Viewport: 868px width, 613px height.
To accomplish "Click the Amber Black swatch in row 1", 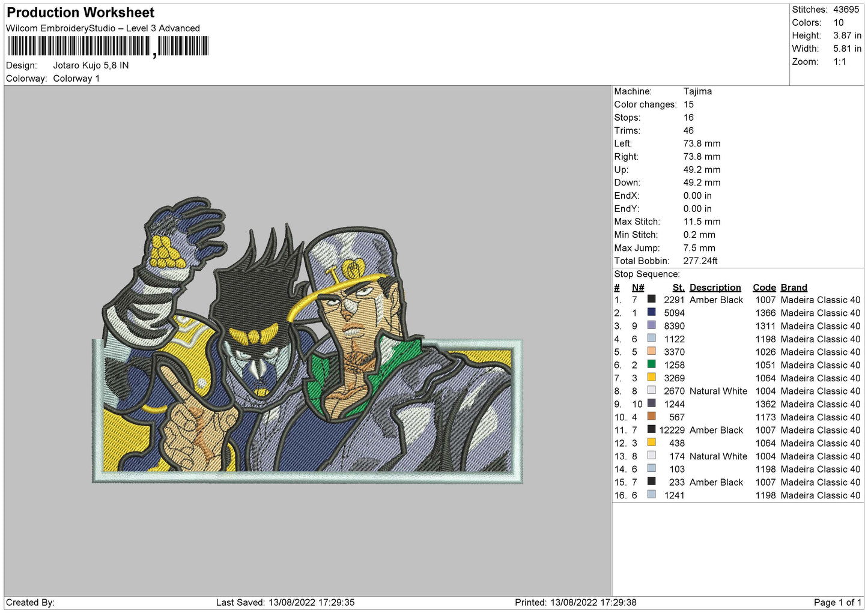I will [x=651, y=299].
